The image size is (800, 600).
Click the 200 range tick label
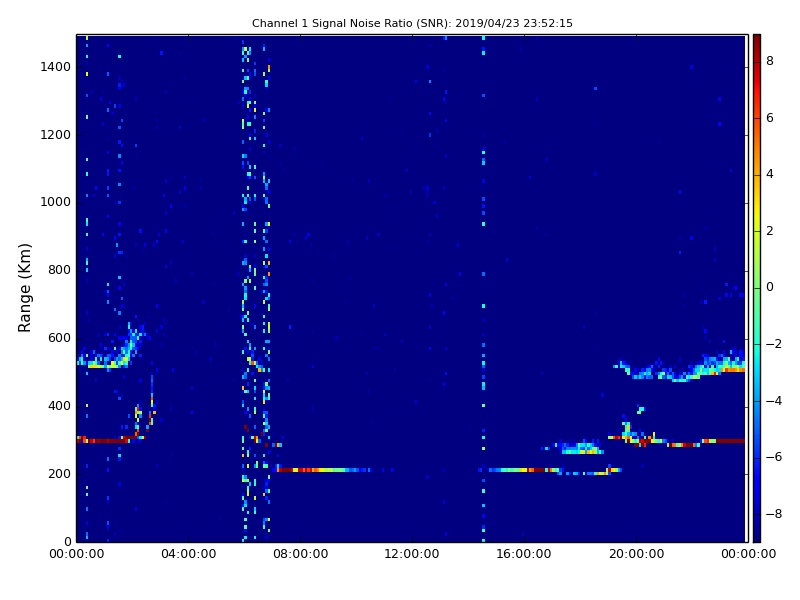[x=59, y=473]
